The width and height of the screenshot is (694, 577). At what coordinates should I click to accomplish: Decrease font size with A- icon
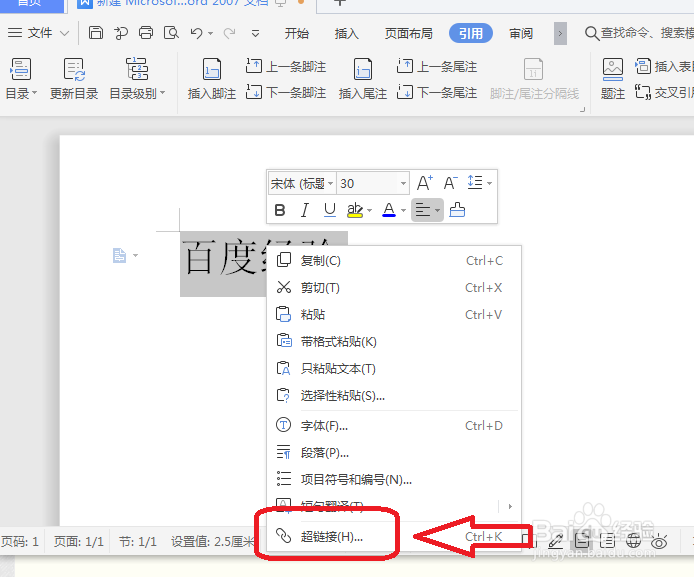click(451, 183)
